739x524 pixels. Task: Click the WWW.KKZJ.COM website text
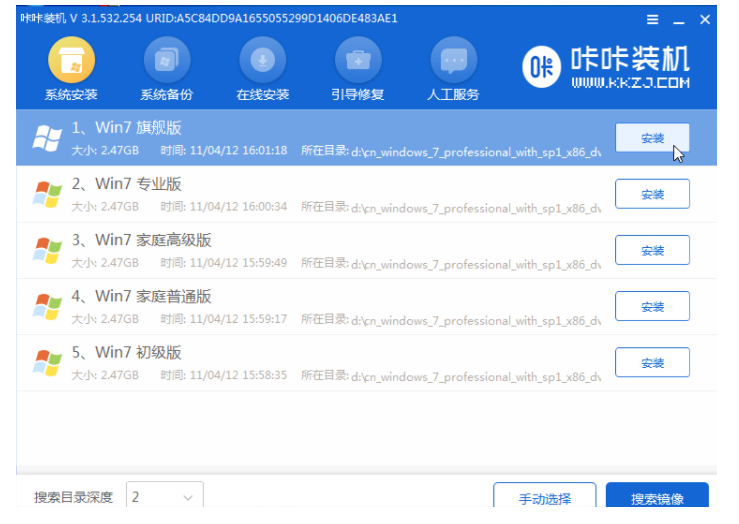coord(631,83)
